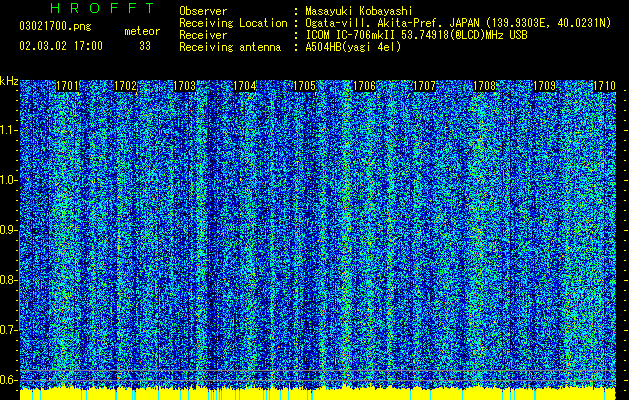Viewport: 629px width, 400px height.
Task: Click the Ogata-vill. Akita-Pref. JAPAN location text
Action: pos(458,23)
